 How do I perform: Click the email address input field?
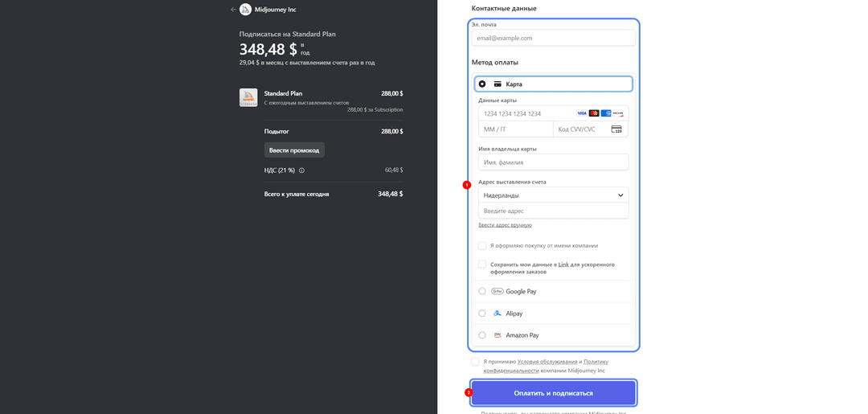(554, 39)
